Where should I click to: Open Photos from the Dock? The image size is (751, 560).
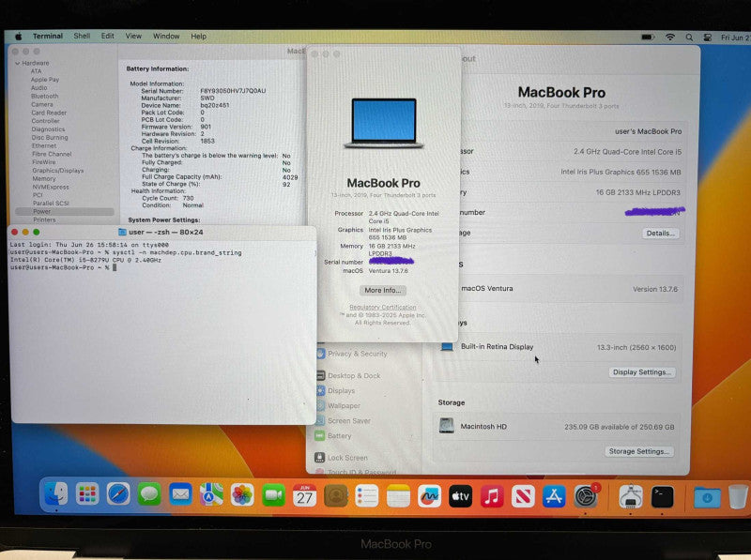pyautogui.click(x=242, y=495)
